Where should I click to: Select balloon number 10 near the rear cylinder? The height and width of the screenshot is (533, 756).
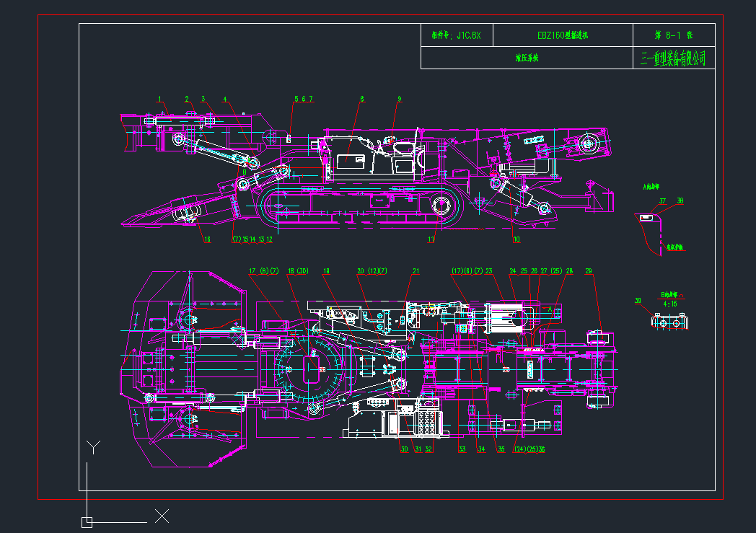(x=516, y=239)
